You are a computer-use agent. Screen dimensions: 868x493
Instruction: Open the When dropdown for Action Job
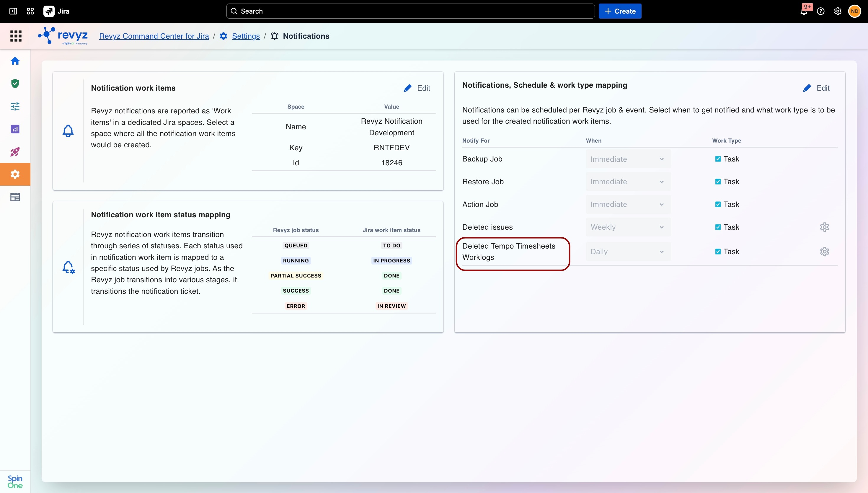[x=628, y=205]
